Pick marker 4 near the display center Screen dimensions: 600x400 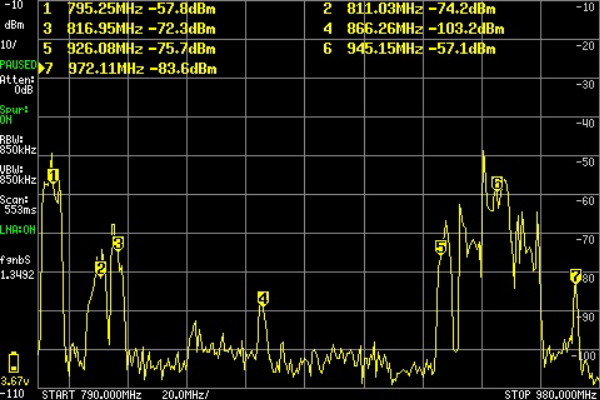tap(262, 298)
